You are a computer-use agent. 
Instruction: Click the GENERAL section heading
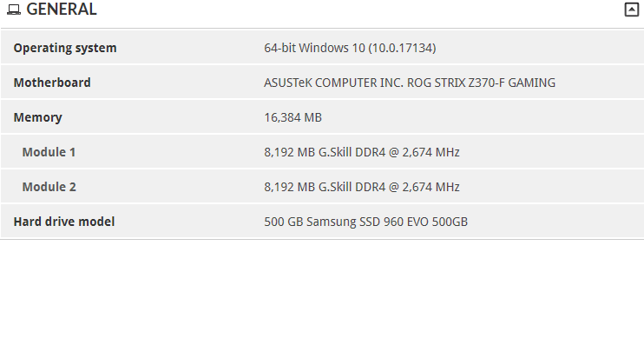coord(62,10)
